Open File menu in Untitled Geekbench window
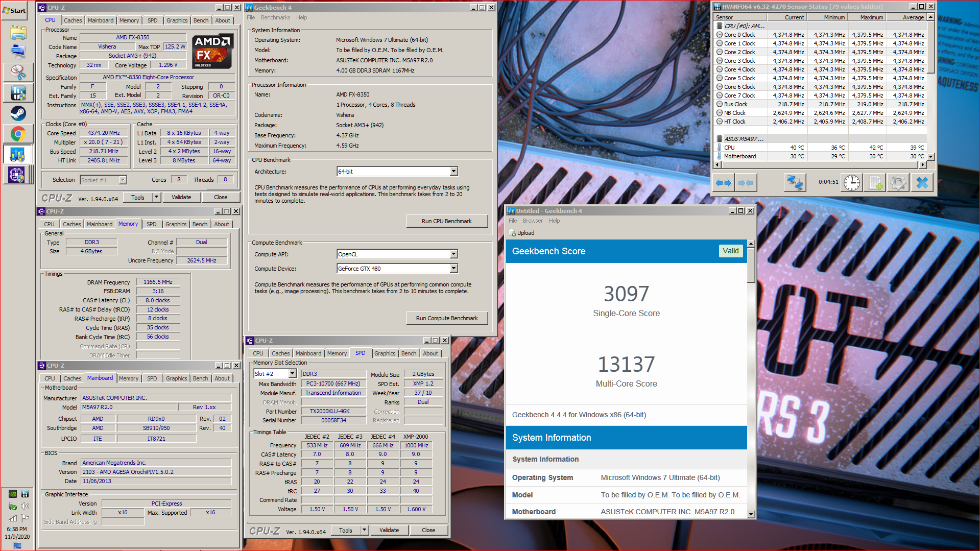 click(513, 221)
